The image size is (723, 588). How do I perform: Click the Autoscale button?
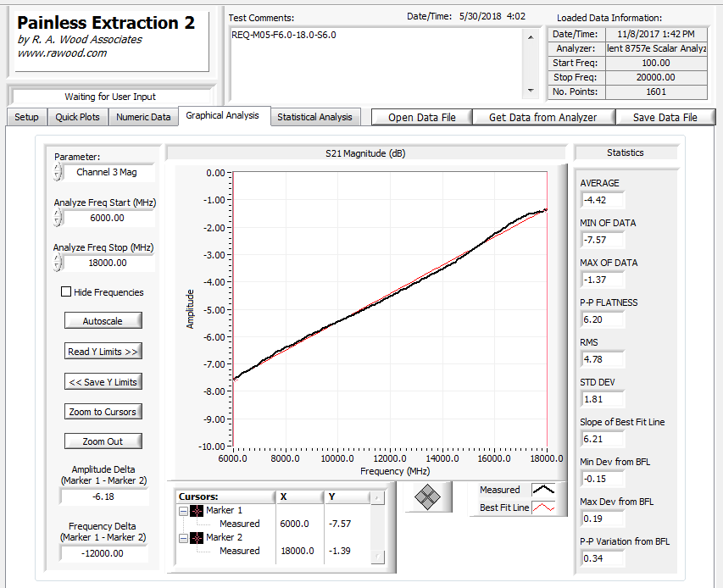tap(103, 321)
